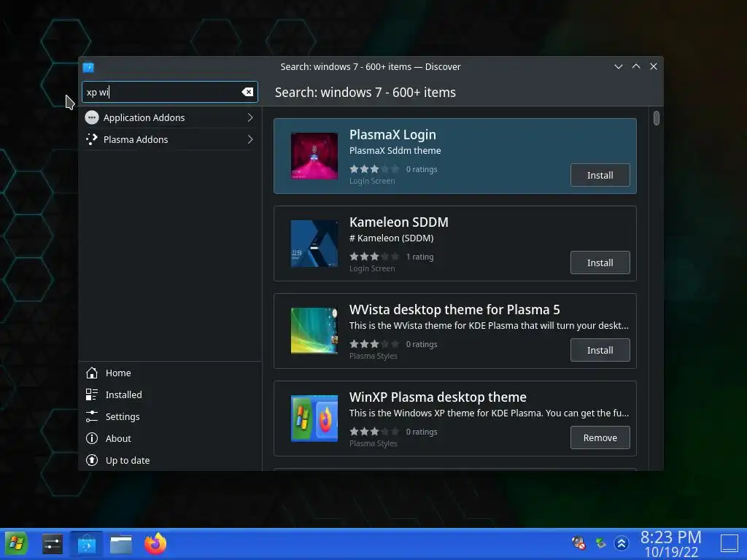Viewport: 747px width, 560px height.
Task: Click the Discover app icon in title bar
Action: click(88, 66)
